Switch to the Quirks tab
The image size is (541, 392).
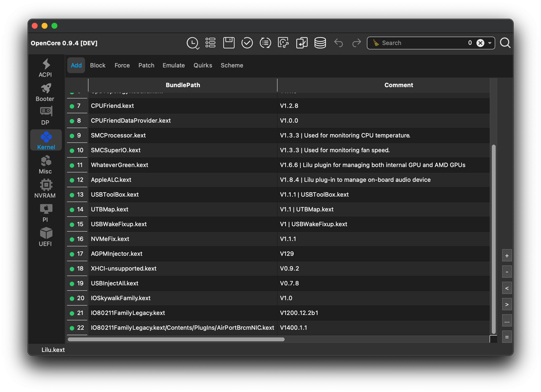(x=203, y=65)
